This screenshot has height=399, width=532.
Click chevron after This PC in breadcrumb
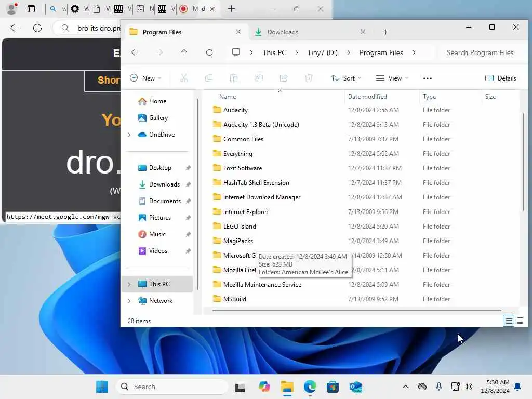click(297, 52)
